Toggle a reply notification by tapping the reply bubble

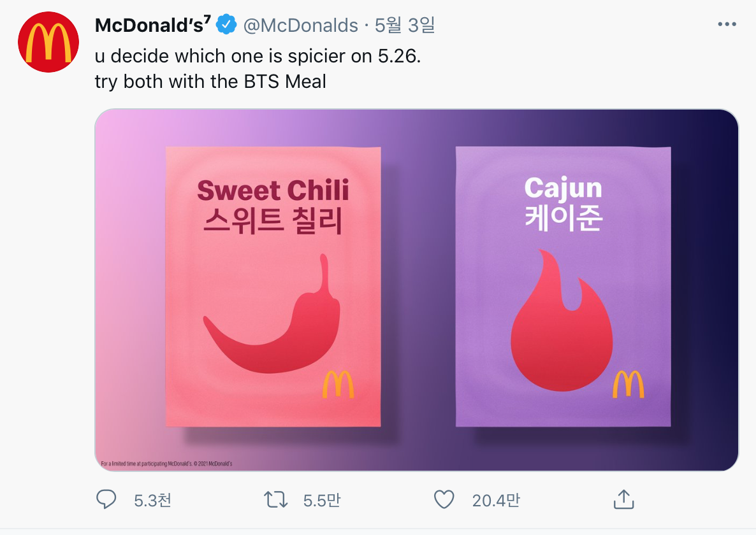pos(106,500)
